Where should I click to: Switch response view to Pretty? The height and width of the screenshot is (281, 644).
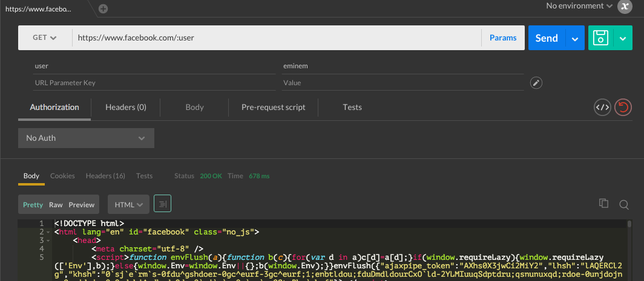(x=33, y=205)
